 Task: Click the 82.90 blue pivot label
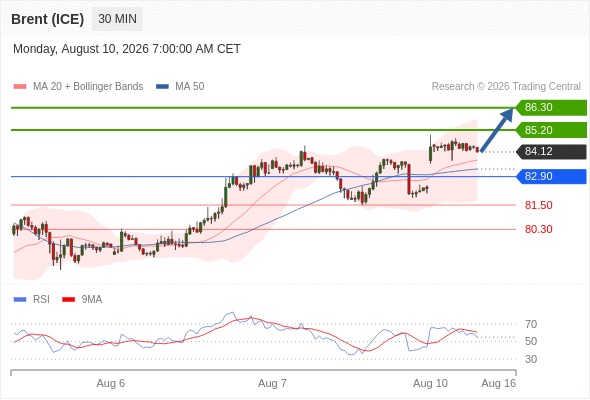click(x=551, y=176)
